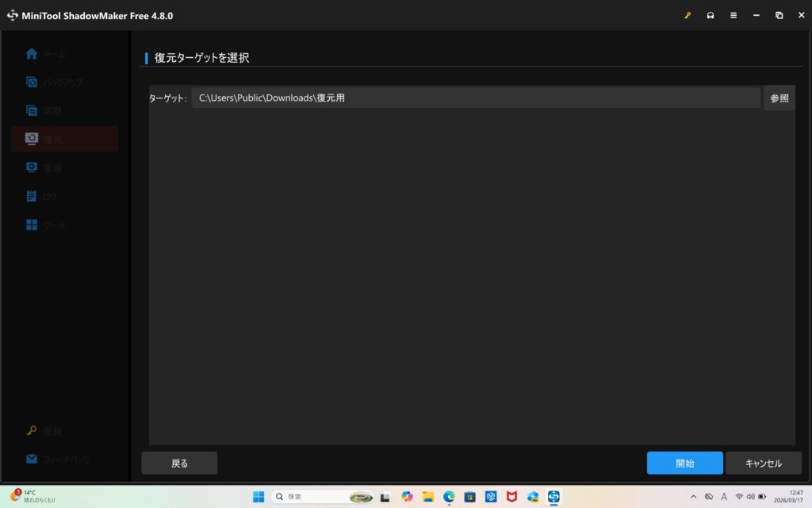This screenshot has height=508, width=812.
Task: Open the ツール sidebar icon
Action: pos(32,225)
